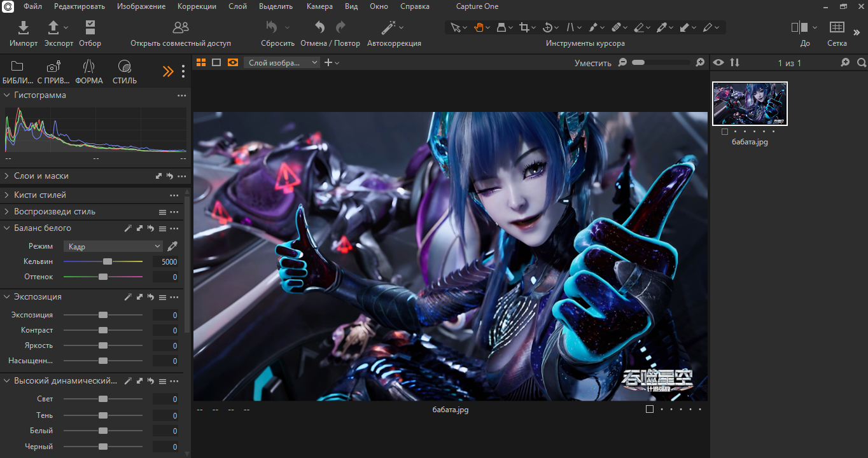868x458 pixels.
Task: Collapse the Экспозиция panel
Action: tap(6, 297)
